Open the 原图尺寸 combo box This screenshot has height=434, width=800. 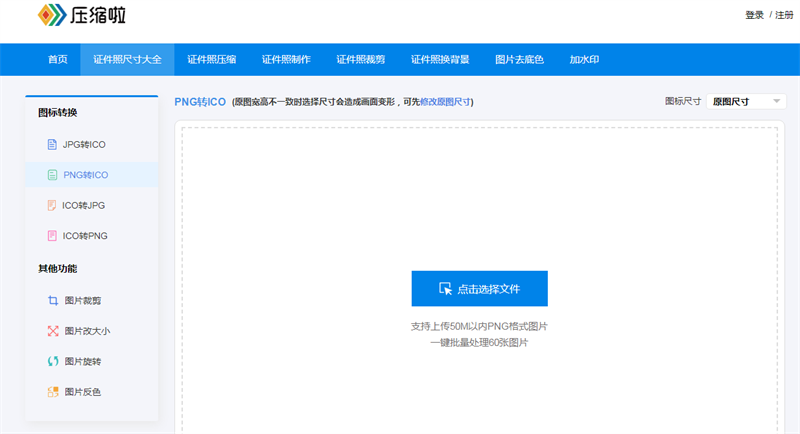[746, 101]
